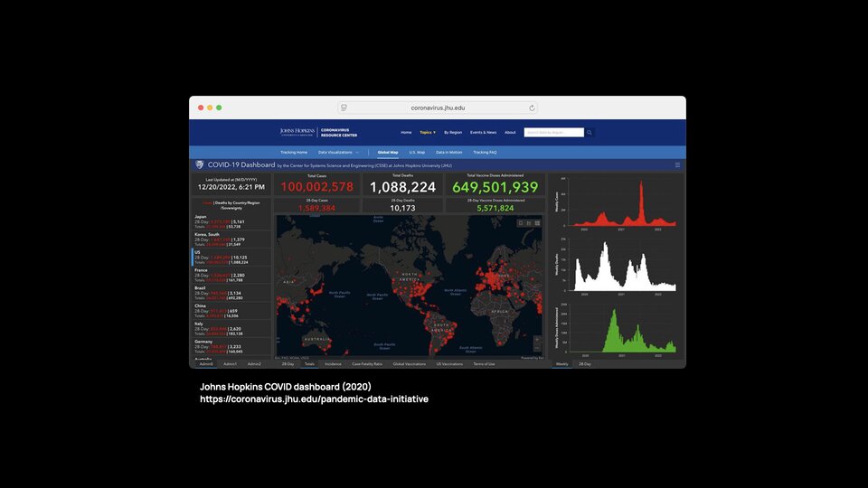Click the Tracking FAQ link
The width and height of the screenshot is (868, 488).
point(485,152)
